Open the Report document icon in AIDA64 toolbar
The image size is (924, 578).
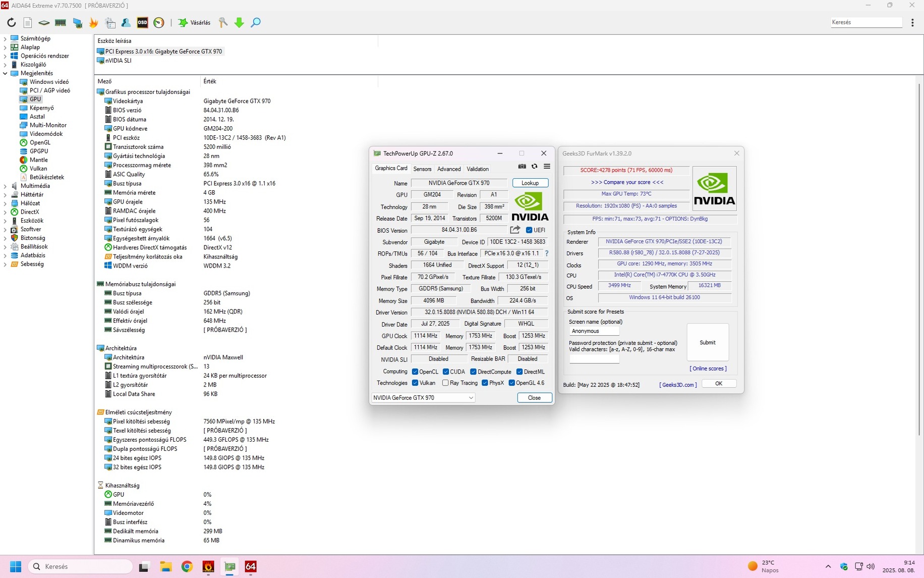(x=28, y=23)
